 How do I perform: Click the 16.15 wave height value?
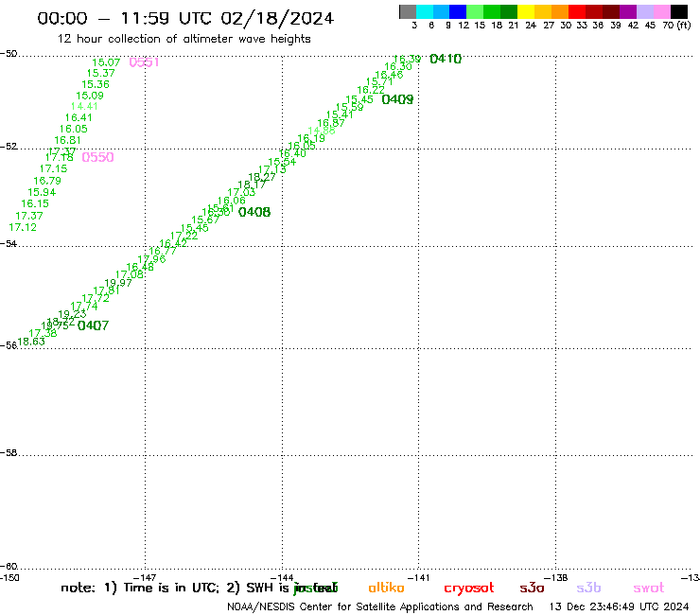point(35,203)
